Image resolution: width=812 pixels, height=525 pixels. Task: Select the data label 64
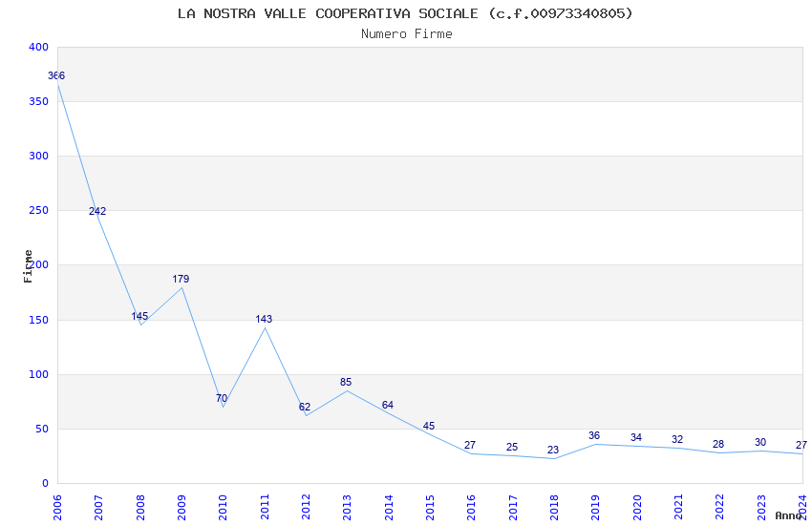pyautogui.click(x=387, y=405)
